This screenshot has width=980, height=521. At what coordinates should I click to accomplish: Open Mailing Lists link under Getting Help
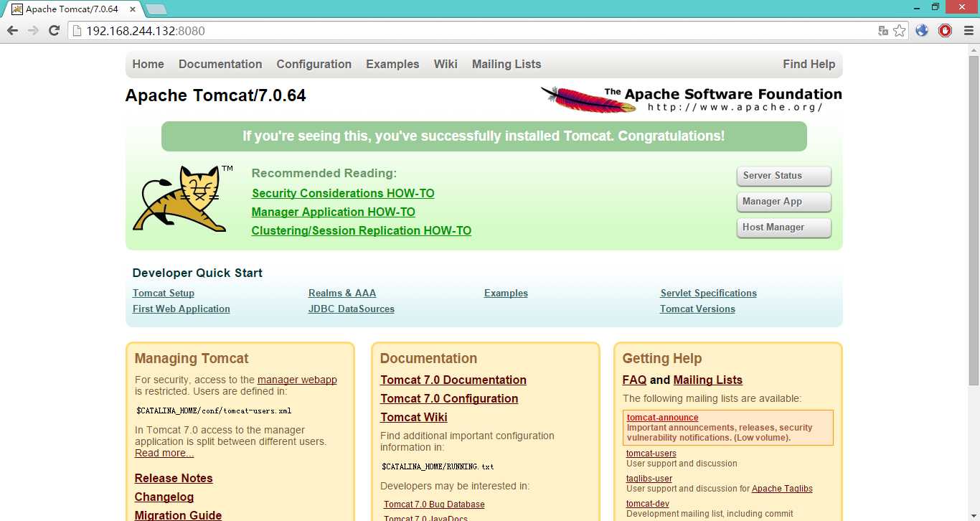[708, 380]
